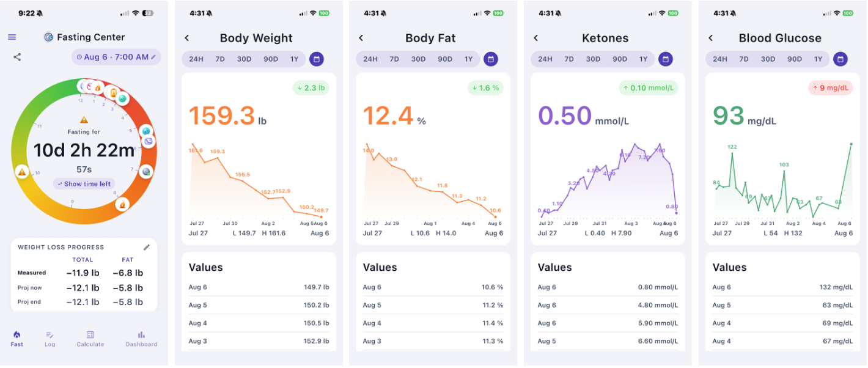
Task: Tap the warning triangle marker on fasting ring
Action: 22,172
